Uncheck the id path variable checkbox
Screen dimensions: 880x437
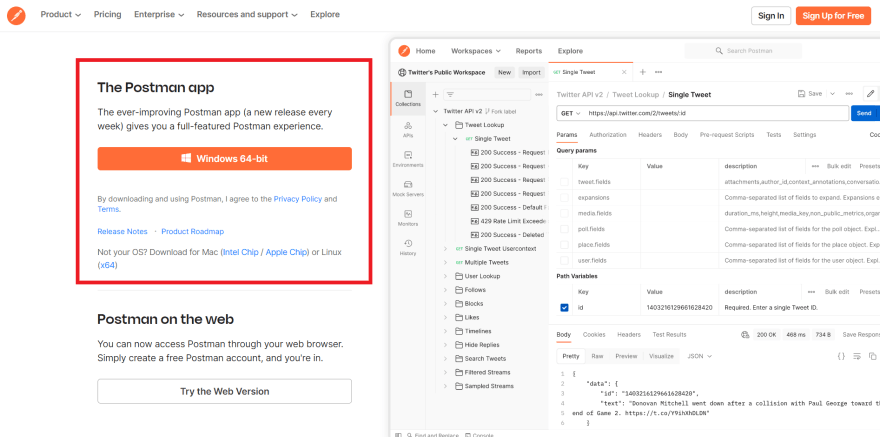pyautogui.click(x=565, y=307)
